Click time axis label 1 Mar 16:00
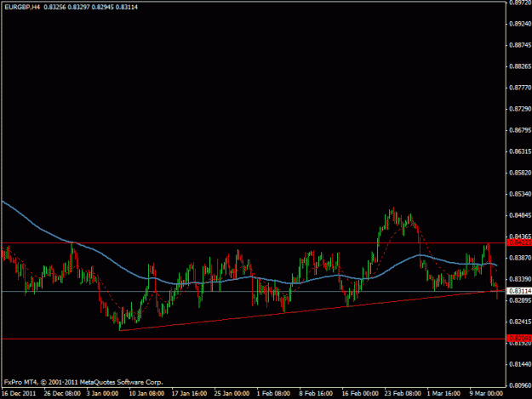This screenshot has height=399, width=532. click(443, 394)
